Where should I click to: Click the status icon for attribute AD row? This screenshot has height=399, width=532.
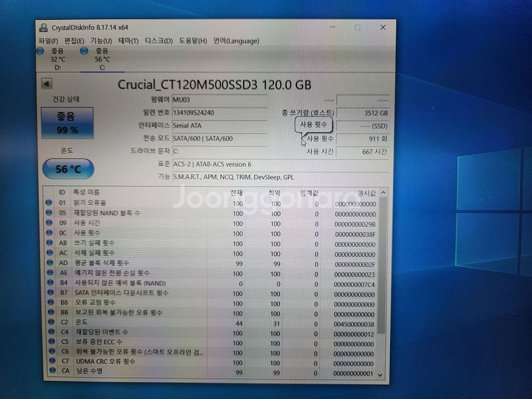[50, 262]
